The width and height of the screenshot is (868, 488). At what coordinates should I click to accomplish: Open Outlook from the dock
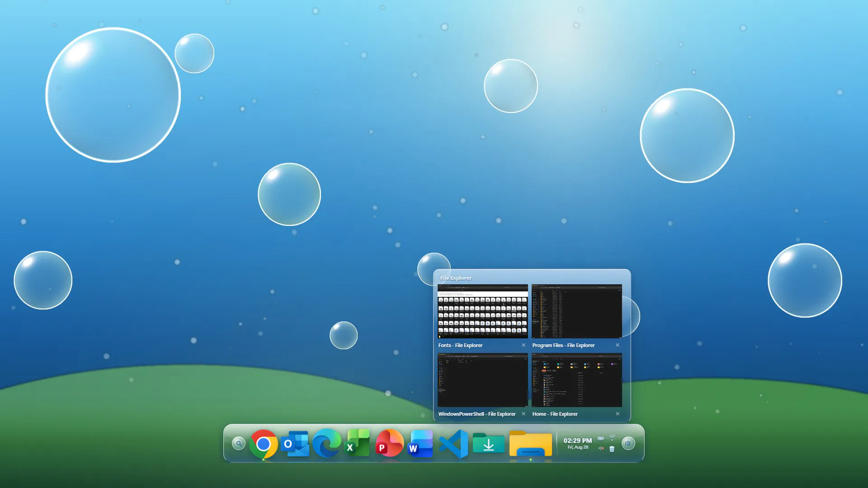tap(295, 444)
